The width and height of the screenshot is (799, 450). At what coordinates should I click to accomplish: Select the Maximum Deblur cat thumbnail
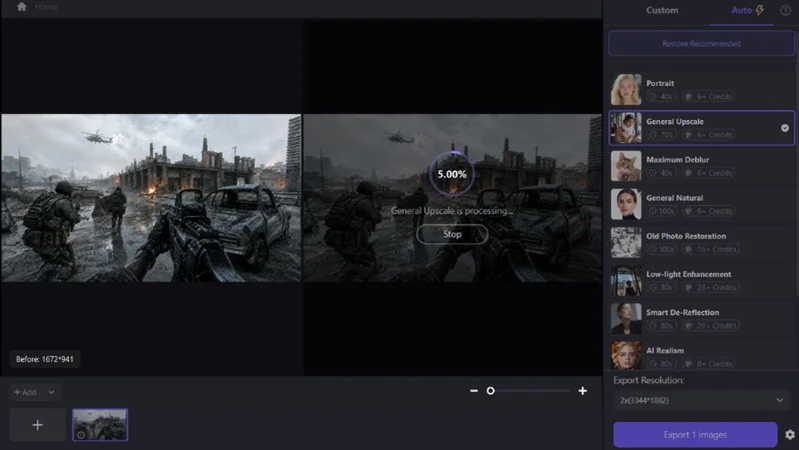click(x=626, y=166)
